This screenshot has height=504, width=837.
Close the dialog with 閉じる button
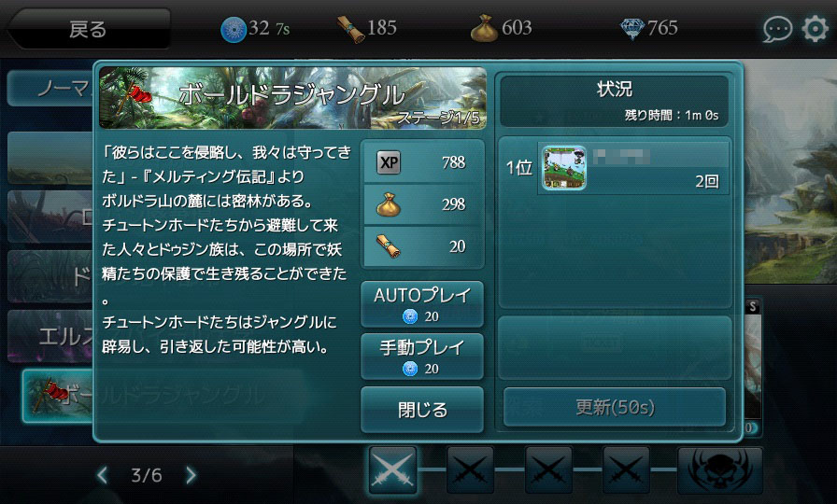[422, 409]
